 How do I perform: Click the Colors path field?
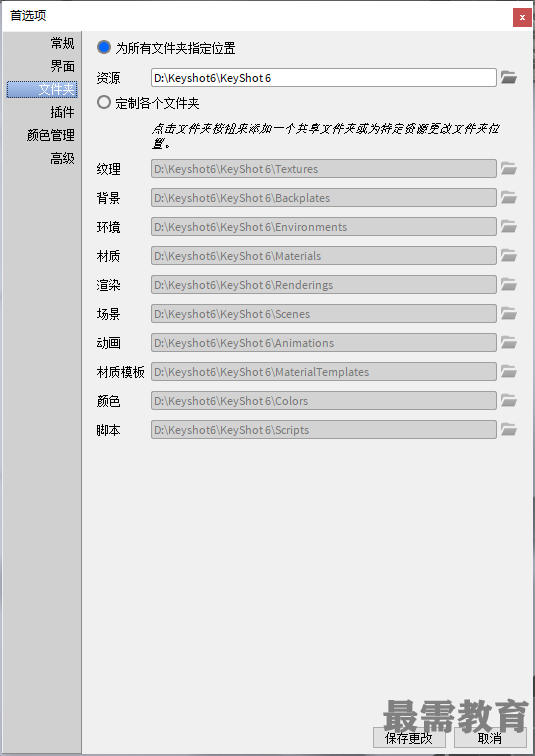(x=323, y=401)
